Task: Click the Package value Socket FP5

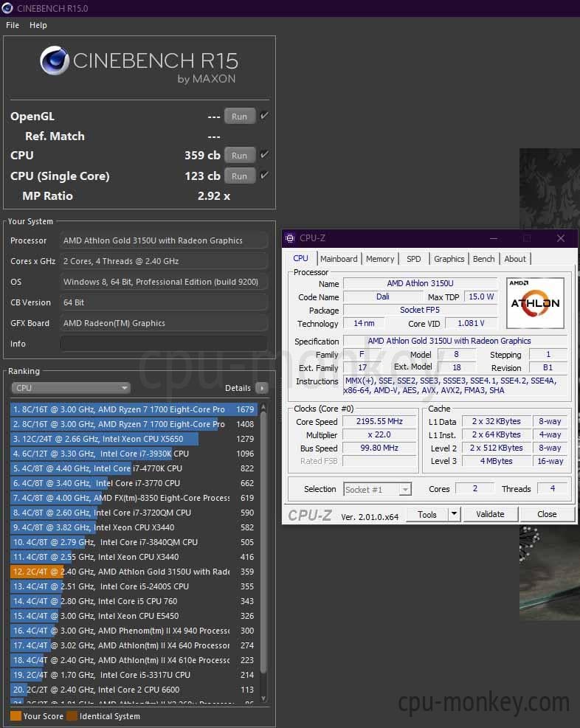Action: point(420,310)
